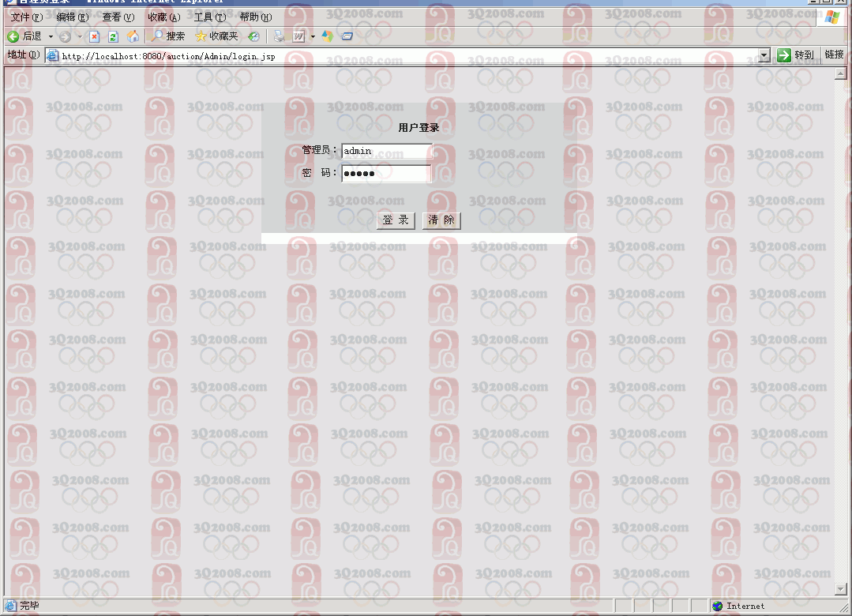Expand the Forward history dropdown arrow
This screenshot has height=616, width=852.
click(79, 36)
